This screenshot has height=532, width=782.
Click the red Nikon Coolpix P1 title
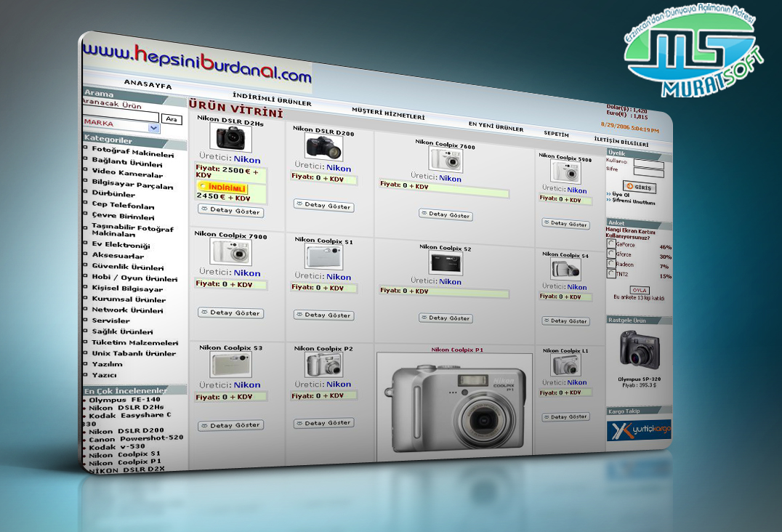coord(457,350)
